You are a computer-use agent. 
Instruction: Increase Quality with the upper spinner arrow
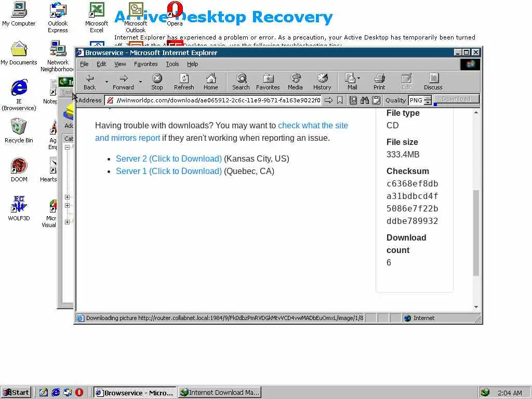point(428,98)
